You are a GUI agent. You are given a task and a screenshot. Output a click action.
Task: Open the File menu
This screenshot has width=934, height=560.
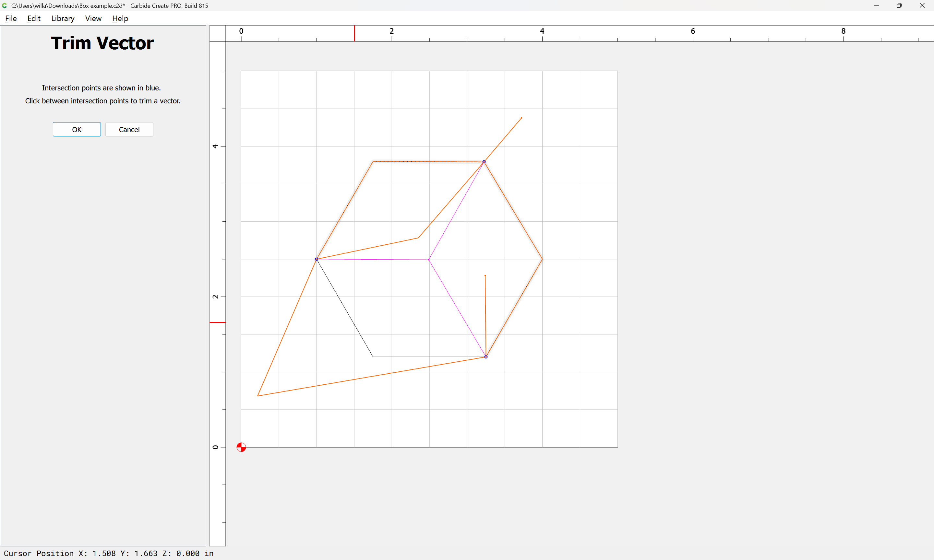(11, 18)
